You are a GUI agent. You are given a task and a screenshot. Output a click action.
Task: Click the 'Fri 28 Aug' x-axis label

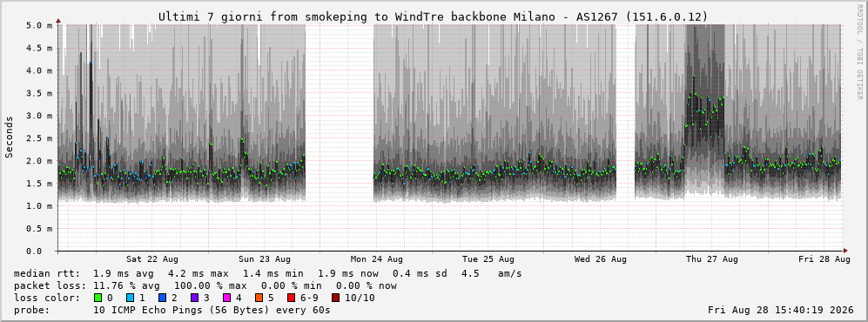coord(824,259)
